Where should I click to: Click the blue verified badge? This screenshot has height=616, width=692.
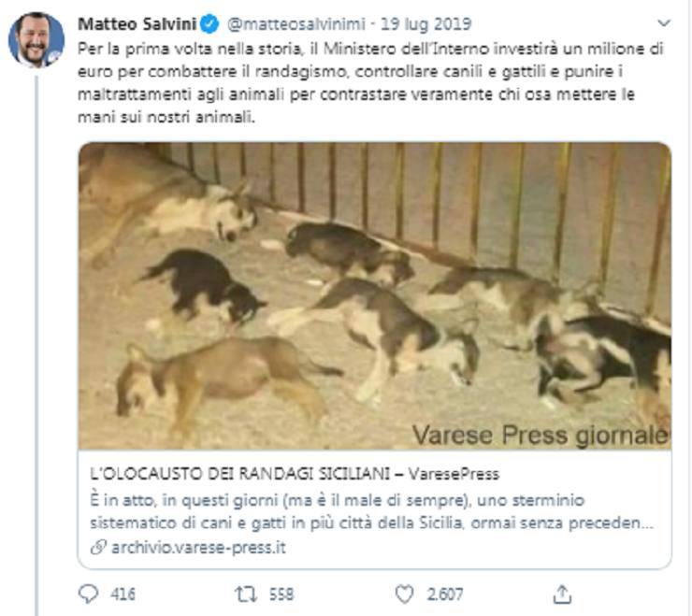click(209, 23)
